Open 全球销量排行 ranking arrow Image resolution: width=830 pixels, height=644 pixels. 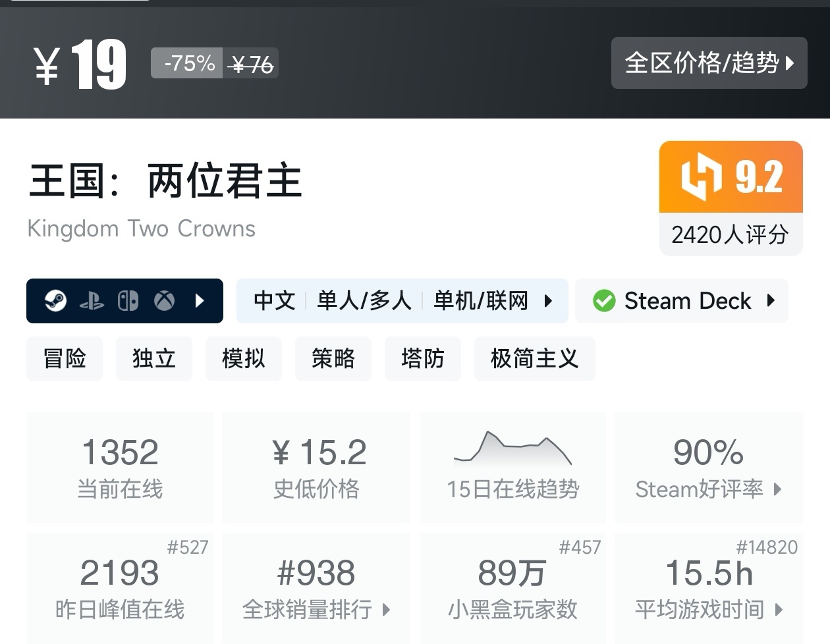(387, 610)
